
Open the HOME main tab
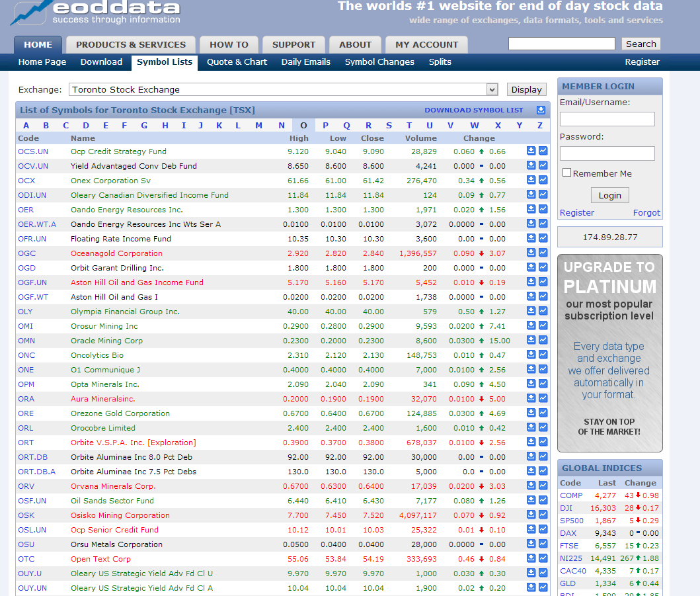pyautogui.click(x=38, y=45)
